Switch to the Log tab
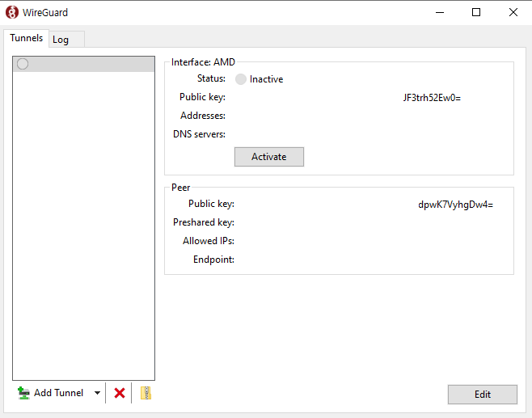Screen dimensions: 532x418 (66, 40)
